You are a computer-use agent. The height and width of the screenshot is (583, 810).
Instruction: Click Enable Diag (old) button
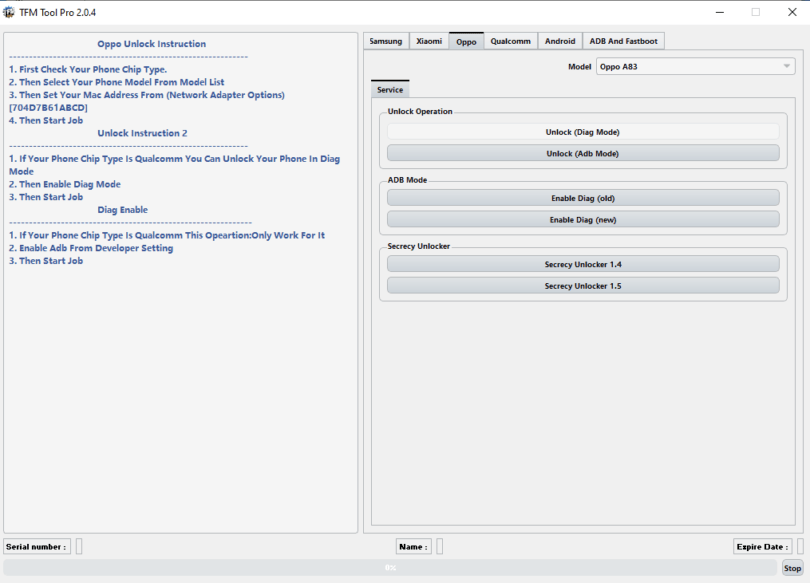click(583, 198)
